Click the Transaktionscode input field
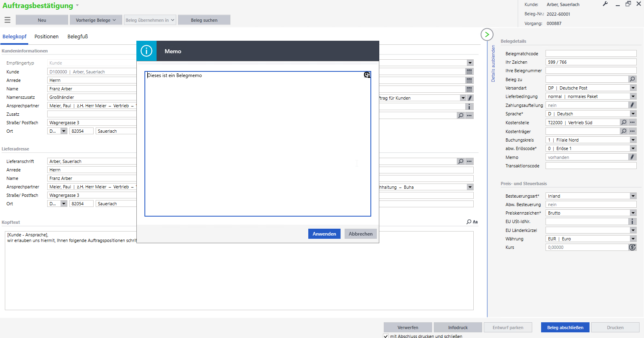 591,166
